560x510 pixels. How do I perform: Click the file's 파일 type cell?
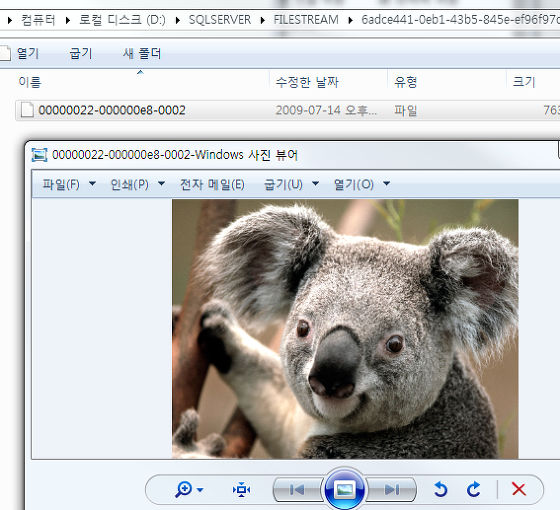click(405, 110)
